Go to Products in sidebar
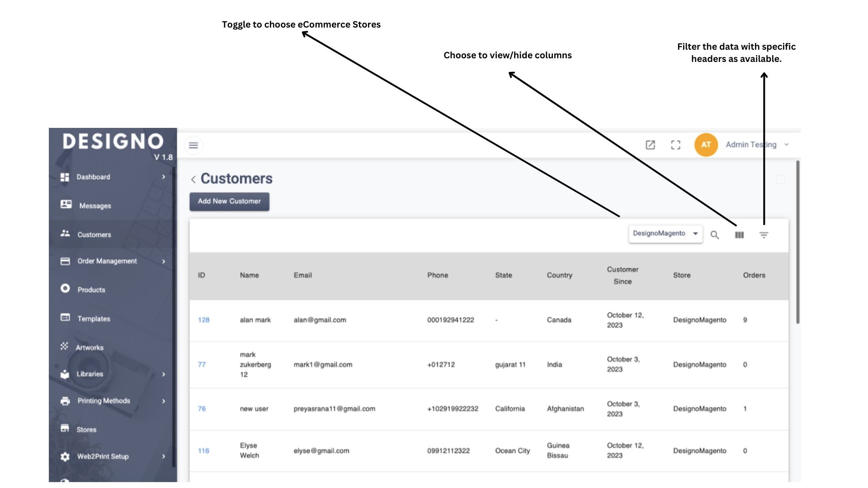 pyautogui.click(x=91, y=290)
